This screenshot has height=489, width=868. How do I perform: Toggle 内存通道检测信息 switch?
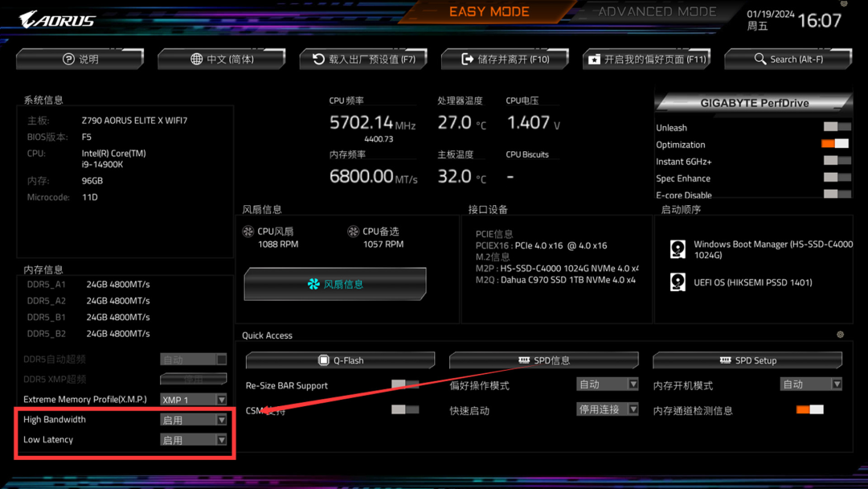pos(810,409)
